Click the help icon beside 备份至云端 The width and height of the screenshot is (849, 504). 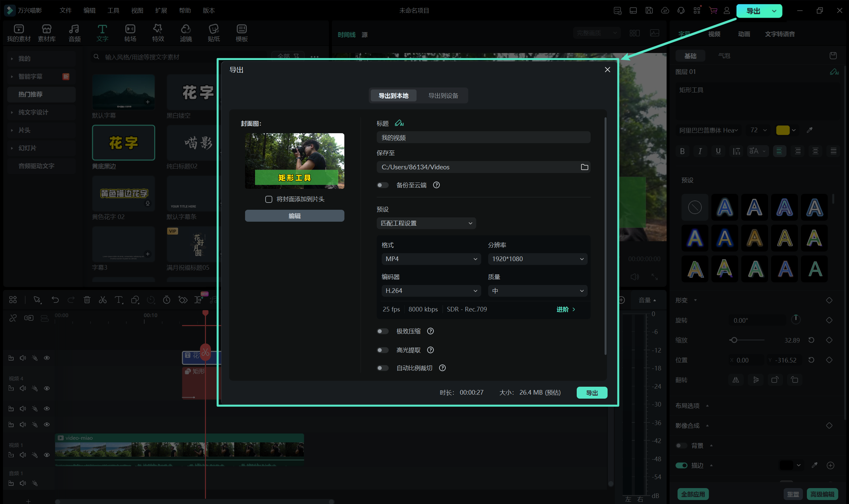point(436,185)
